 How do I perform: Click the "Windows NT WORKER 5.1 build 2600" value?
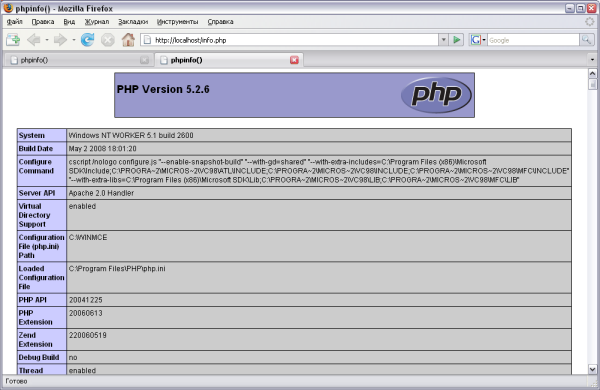point(131,135)
